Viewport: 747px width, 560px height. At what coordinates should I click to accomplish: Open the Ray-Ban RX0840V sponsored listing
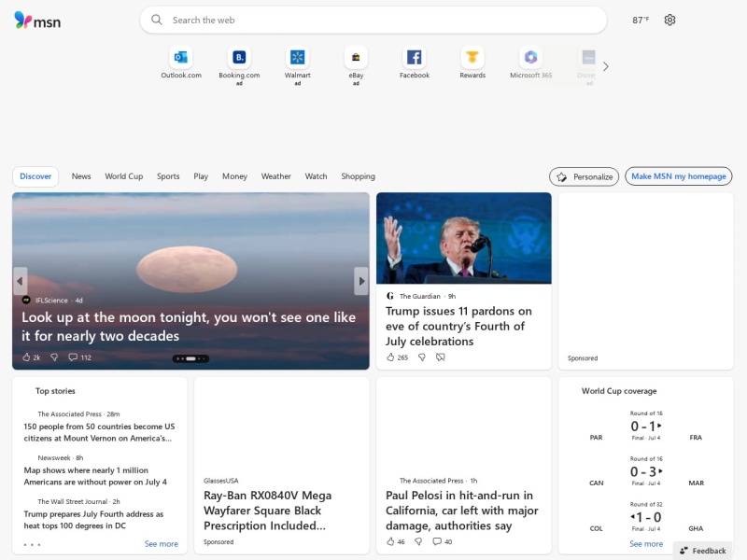(x=267, y=511)
